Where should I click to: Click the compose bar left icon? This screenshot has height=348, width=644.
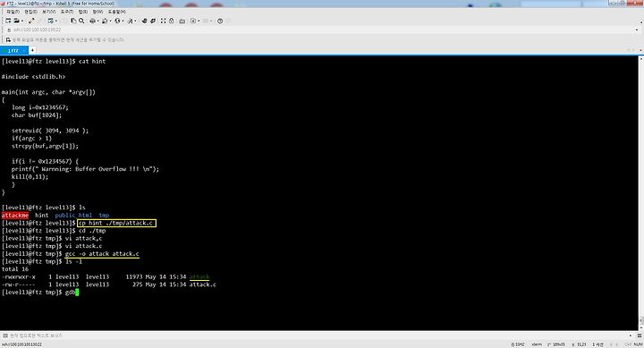[x=5, y=335]
